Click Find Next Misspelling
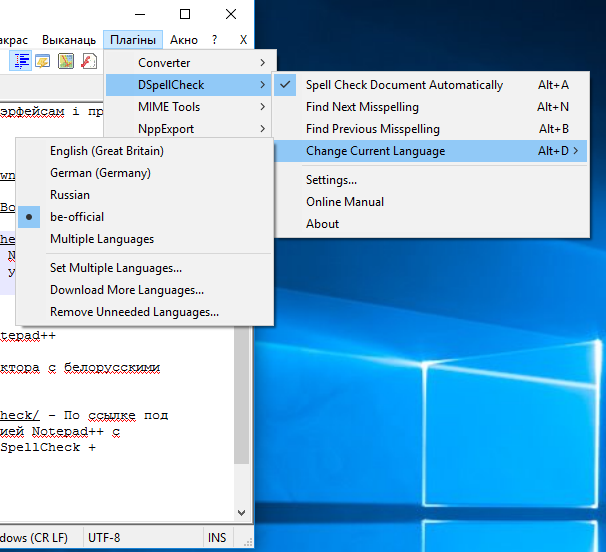Viewport: 606px width, 552px height. [362, 107]
